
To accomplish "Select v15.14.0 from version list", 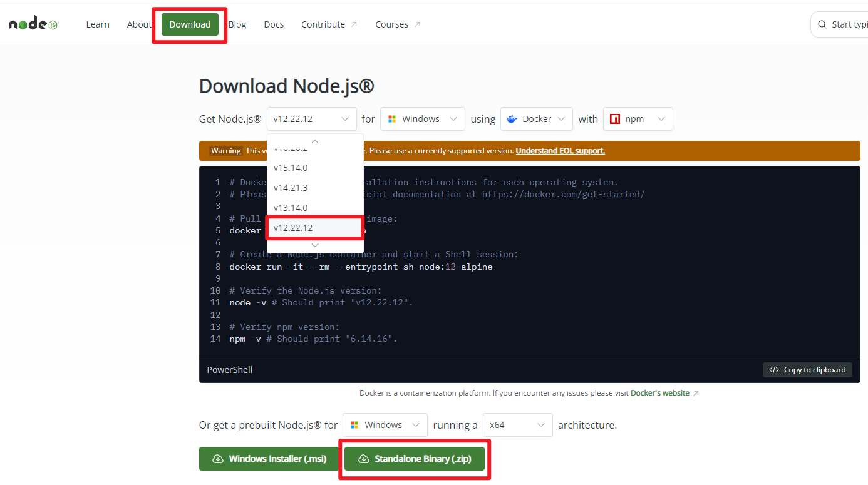I will pos(315,168).
